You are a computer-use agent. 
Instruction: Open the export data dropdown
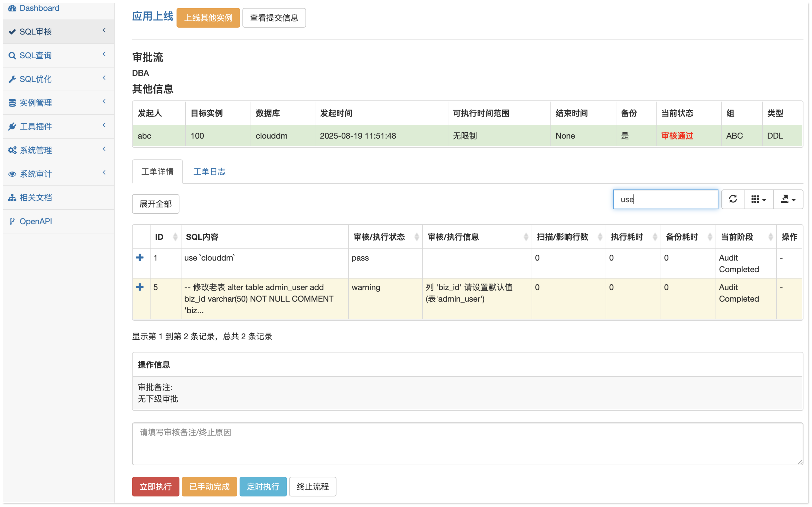click(x=788, y=199)
